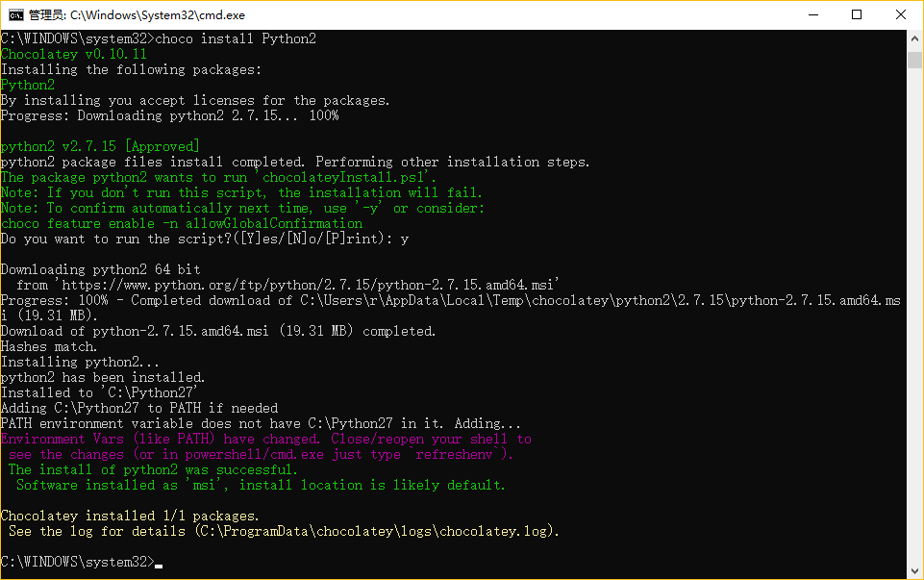Click the chocolatey.log file path text
The image size is (924, 580).
click(x=373, y=531)
